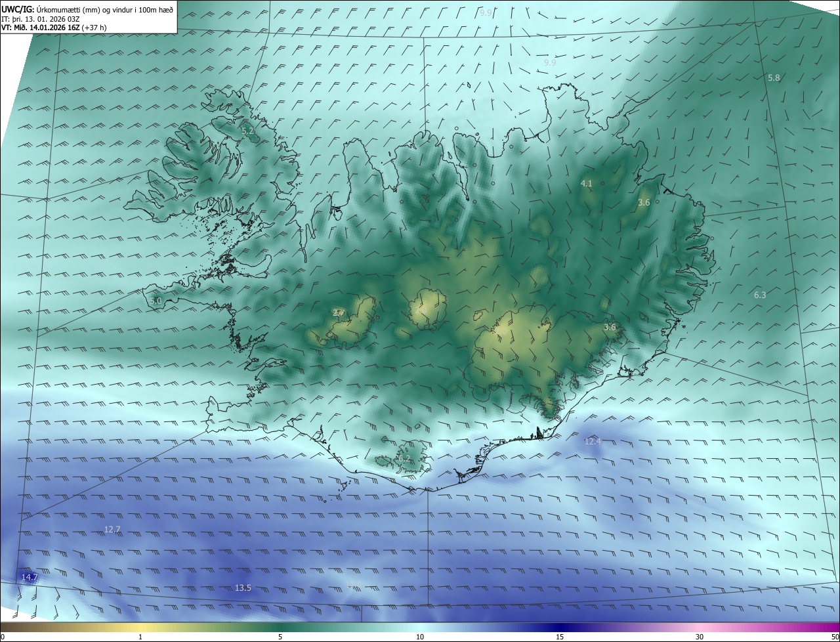Click the 50 tick label under the colorbar
The image size is (840, 642).
[x=835, y=637]
